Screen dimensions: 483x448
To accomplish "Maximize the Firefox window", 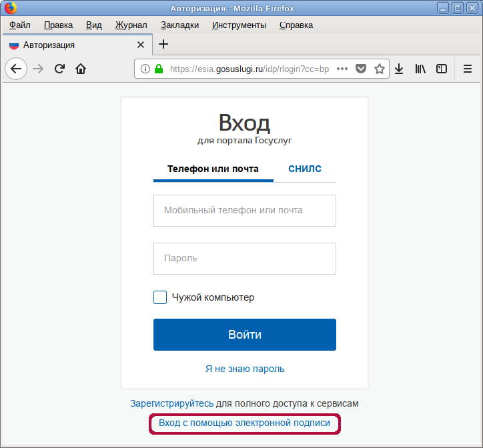I will click(458, 8).
